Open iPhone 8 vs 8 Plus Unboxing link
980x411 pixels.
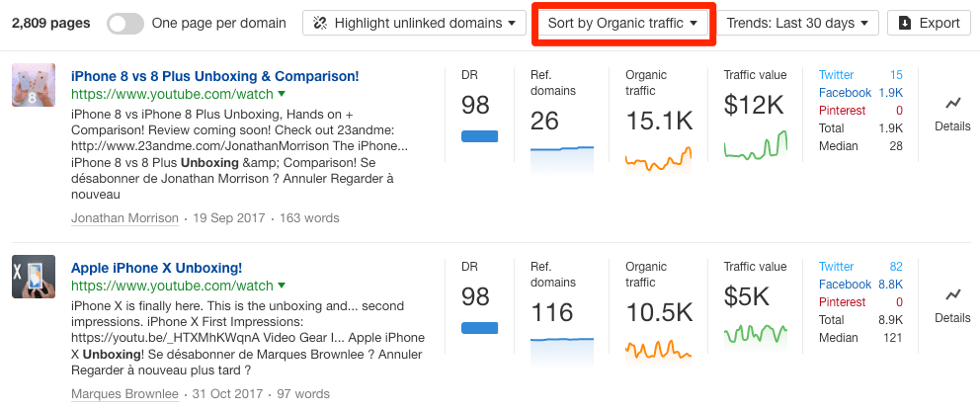pyautogui.click(x=214, y=75)
